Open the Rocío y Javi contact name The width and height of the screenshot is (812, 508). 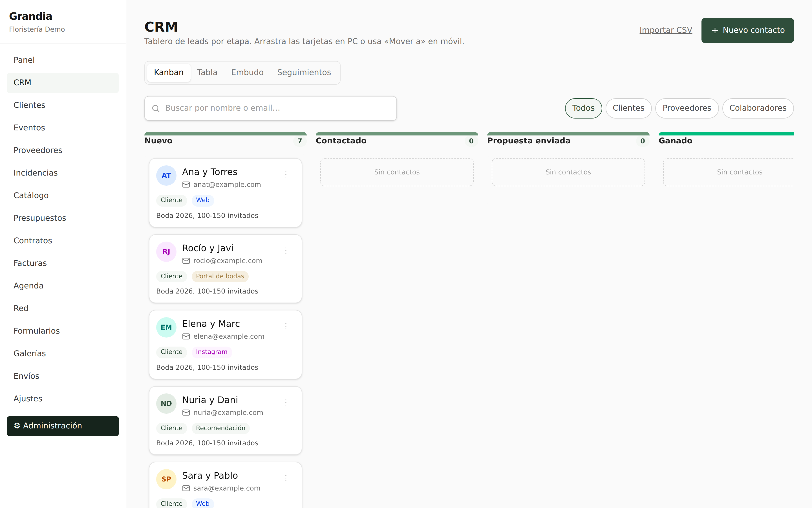(207, 248)
